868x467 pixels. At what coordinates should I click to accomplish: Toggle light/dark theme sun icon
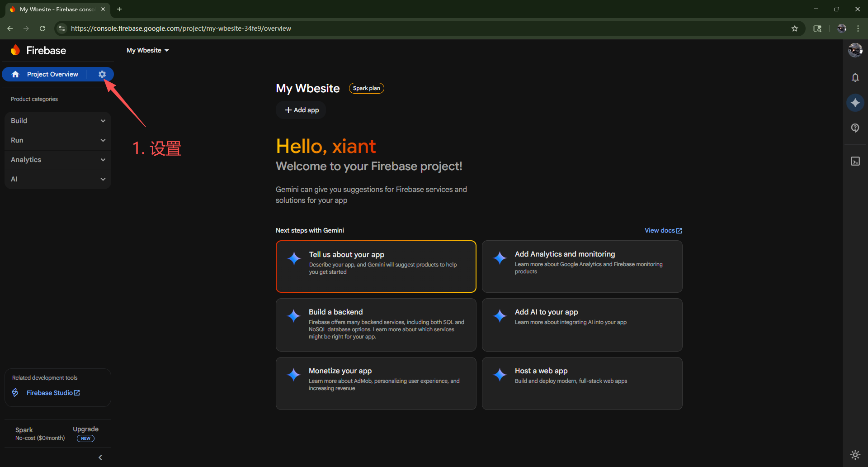[855, 455]
